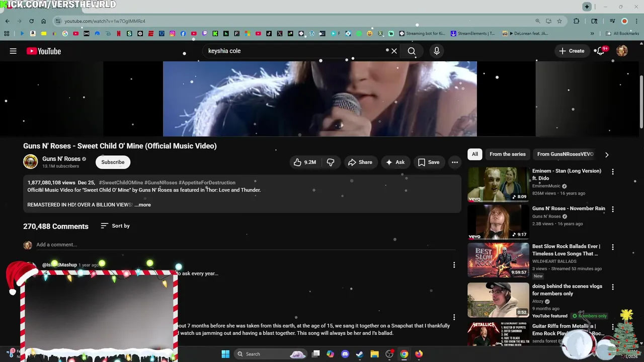Open the Sort by comments dropdown
Screen dimensions: 644x362
115,226
